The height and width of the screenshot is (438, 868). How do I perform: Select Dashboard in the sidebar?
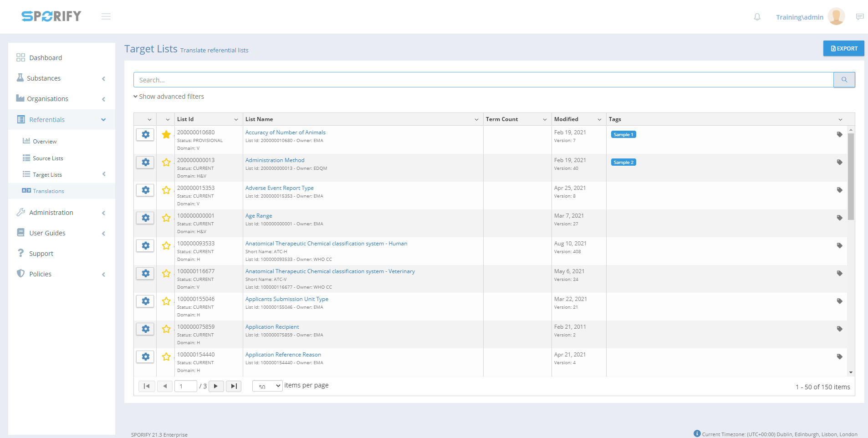click(46, 58)
